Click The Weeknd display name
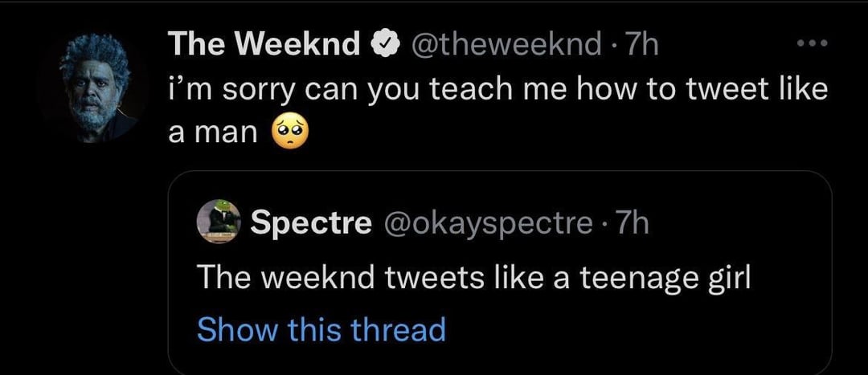This screenshot has height=375, width=868. coord(264,46)
